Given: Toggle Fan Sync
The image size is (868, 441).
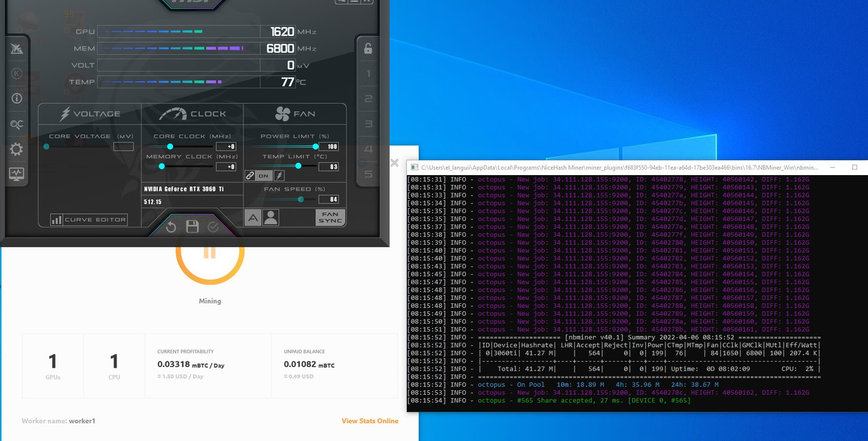Looking at the screenshot, I should click(x=330, y=218).
